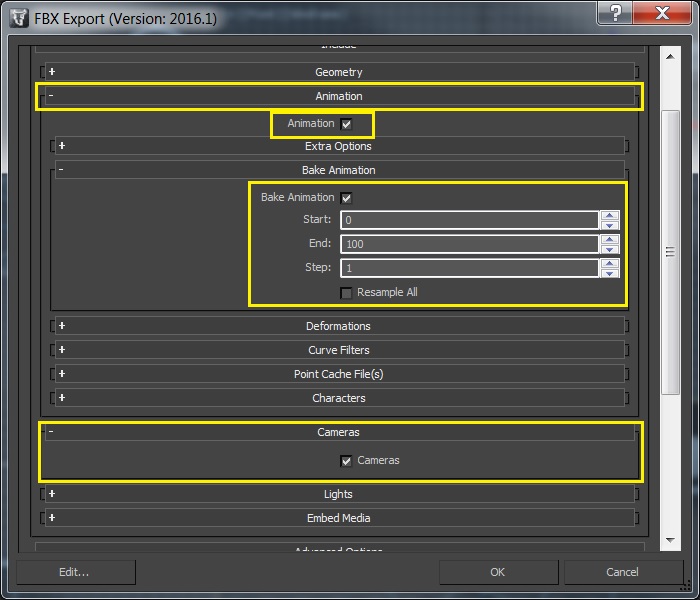Decrease End value with down spinner

coord(610,249)
